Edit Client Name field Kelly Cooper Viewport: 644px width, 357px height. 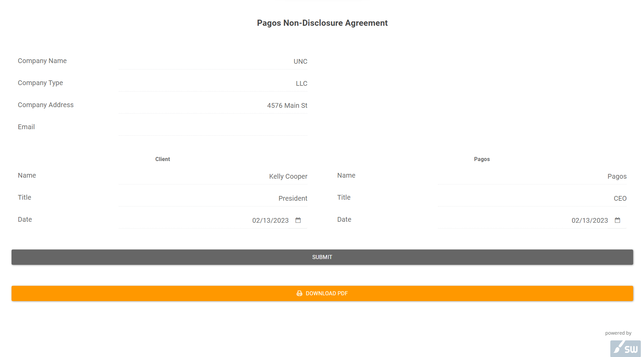213,176
